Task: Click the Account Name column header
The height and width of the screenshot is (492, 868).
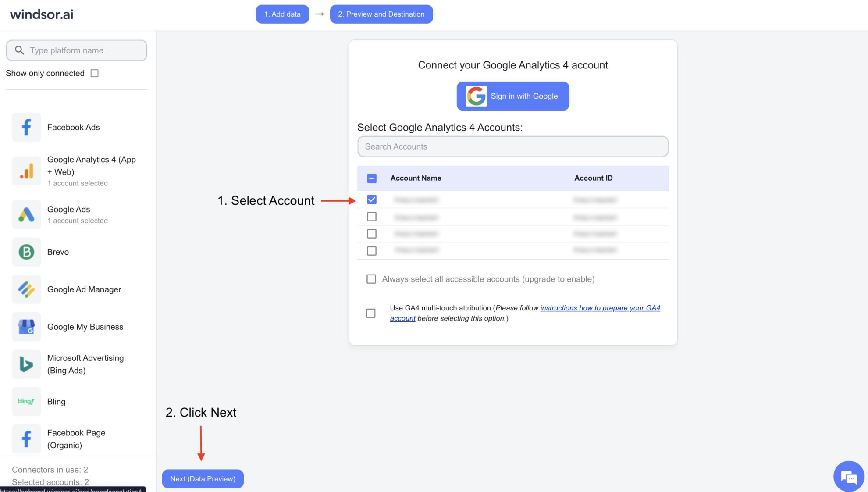Action: [x=416, y=178]
